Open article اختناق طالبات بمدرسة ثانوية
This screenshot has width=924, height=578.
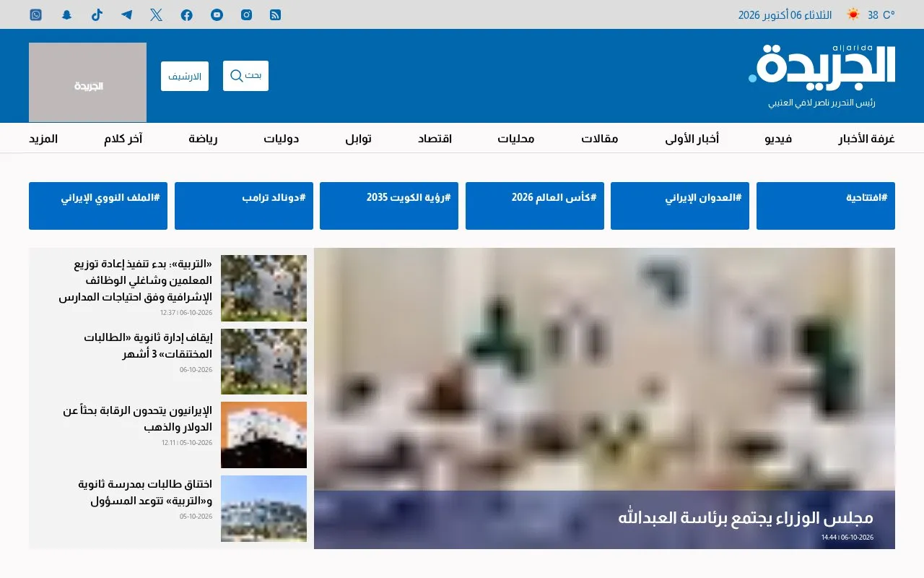click(145, 492)
